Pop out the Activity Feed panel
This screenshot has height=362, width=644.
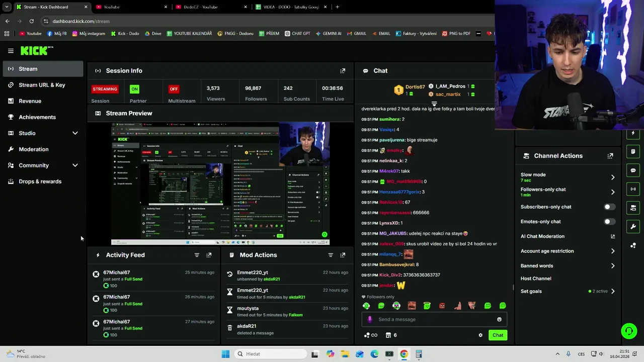(x=209, y=255)
